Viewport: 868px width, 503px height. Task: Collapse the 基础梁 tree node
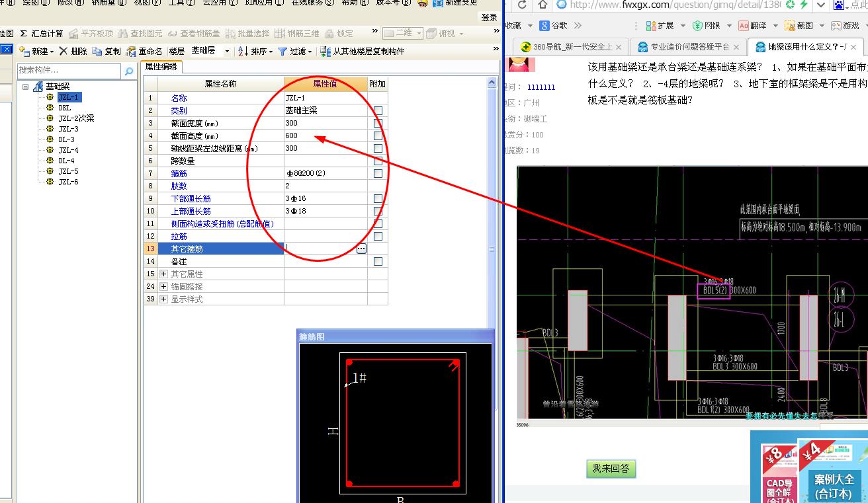(26, 87)
